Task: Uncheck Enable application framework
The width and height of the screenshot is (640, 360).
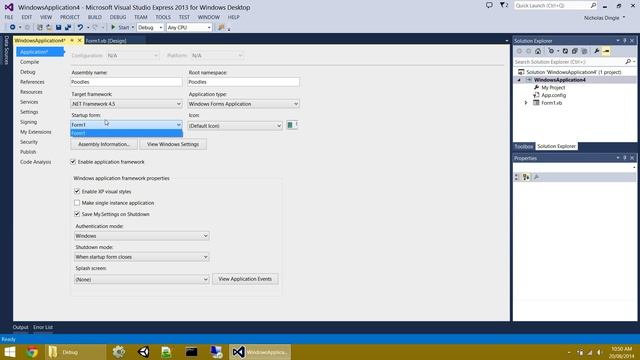Action: point(73,162)
